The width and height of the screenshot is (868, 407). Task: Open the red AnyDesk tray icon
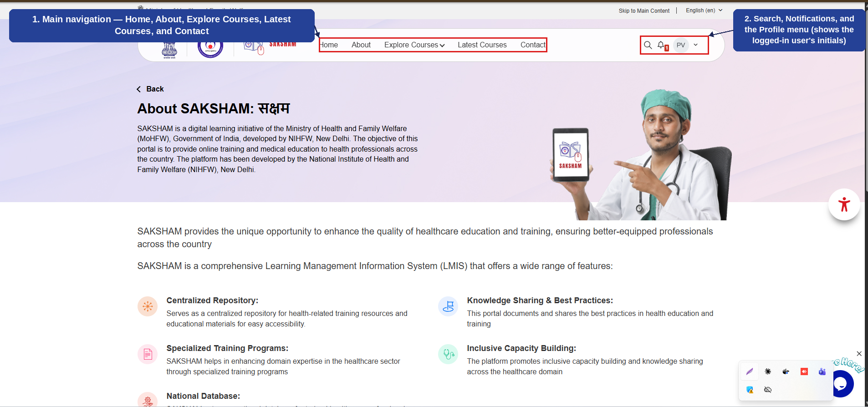coord(804,371)
